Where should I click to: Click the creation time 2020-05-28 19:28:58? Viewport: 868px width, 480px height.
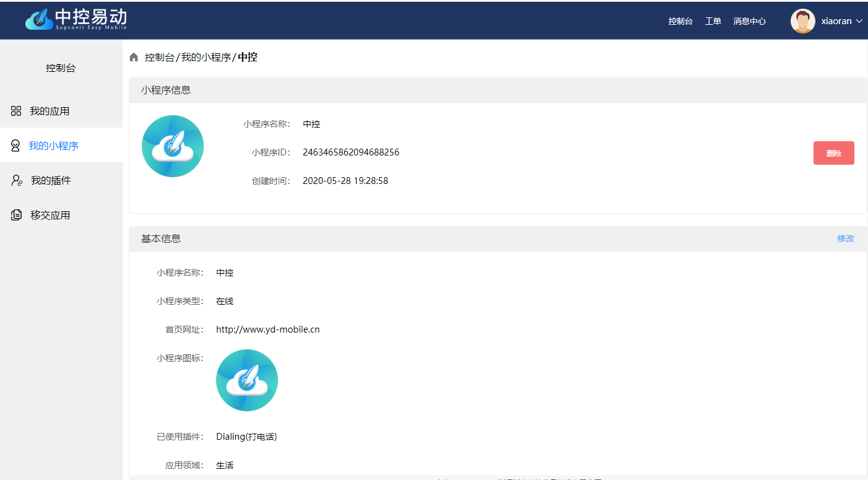(345, 181)
